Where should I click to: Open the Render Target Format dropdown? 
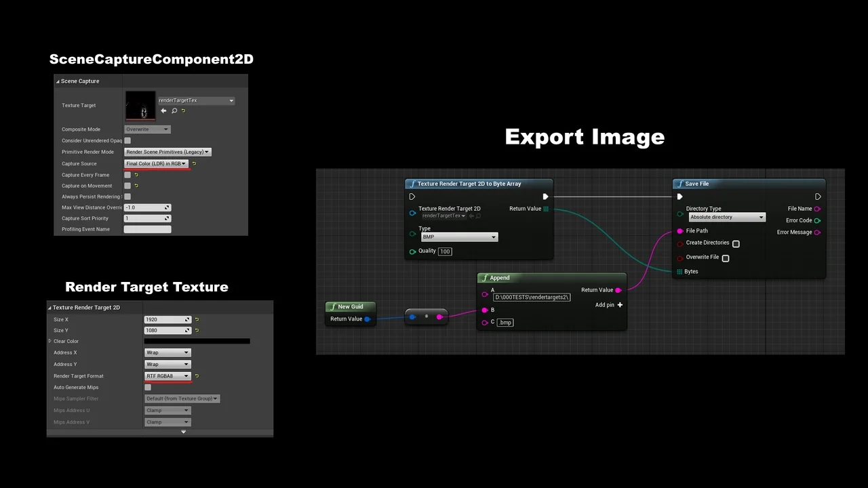click(167, 375)
